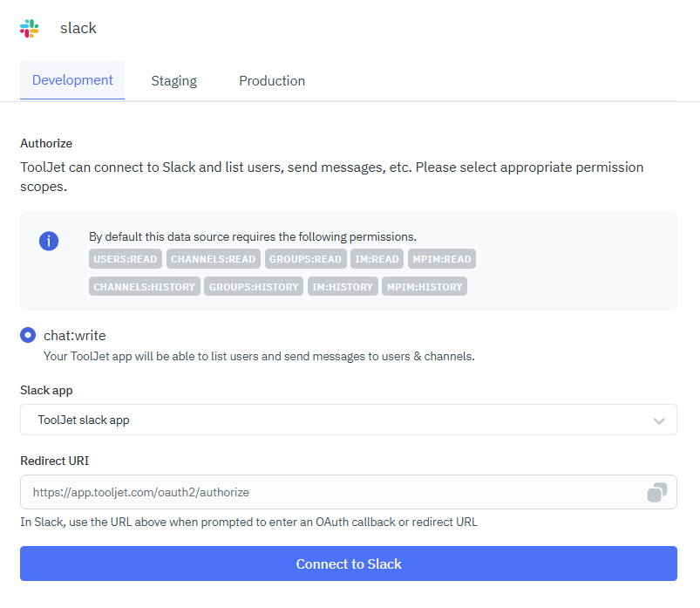This screenshot has height=608, width=700.
Task: Click the MPIM:READ permission badge
Action: [442, 258]
